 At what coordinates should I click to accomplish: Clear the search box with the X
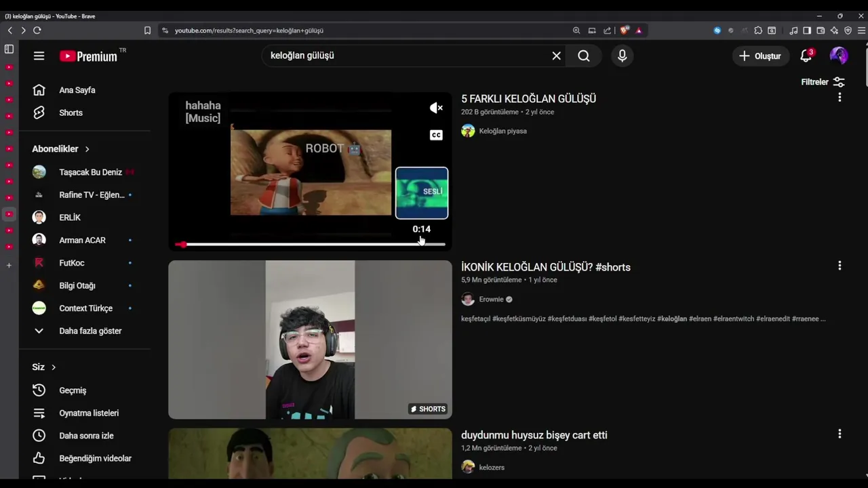click(557, 56)
